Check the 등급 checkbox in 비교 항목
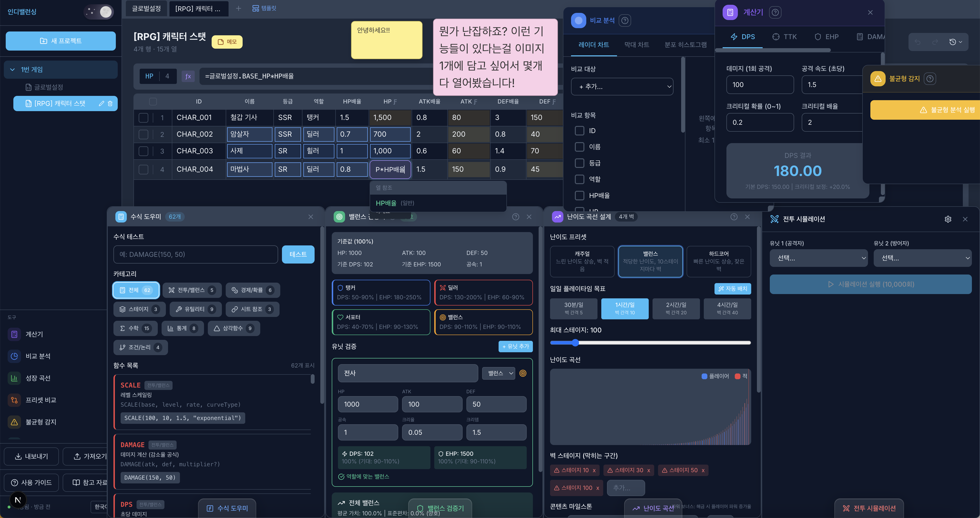This screenshot has width=980, height=518. [579, 163]
